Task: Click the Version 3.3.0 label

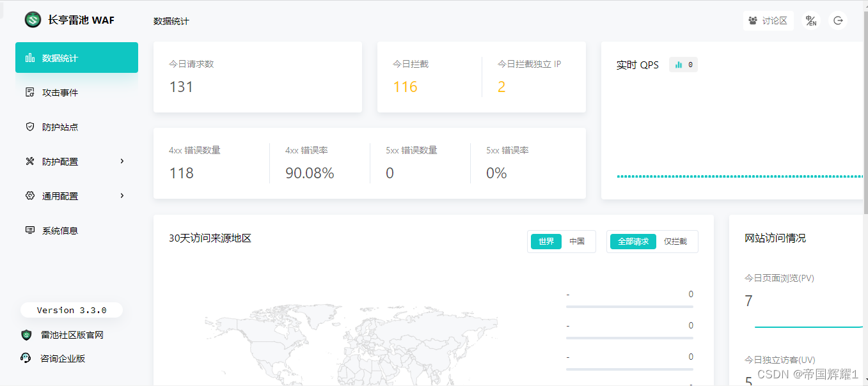Action: (x=71, y=310)
